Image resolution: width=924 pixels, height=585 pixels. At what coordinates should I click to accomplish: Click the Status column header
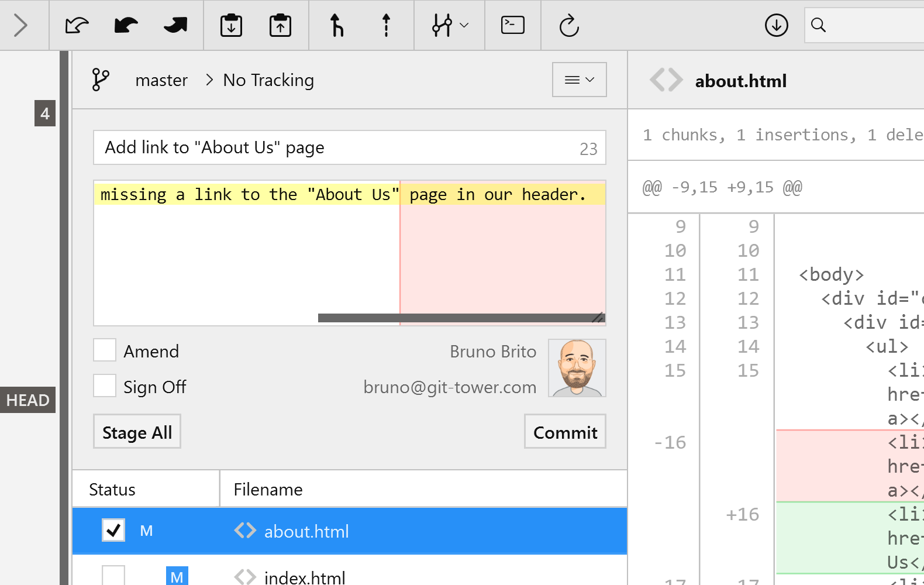tap(112, 489)
